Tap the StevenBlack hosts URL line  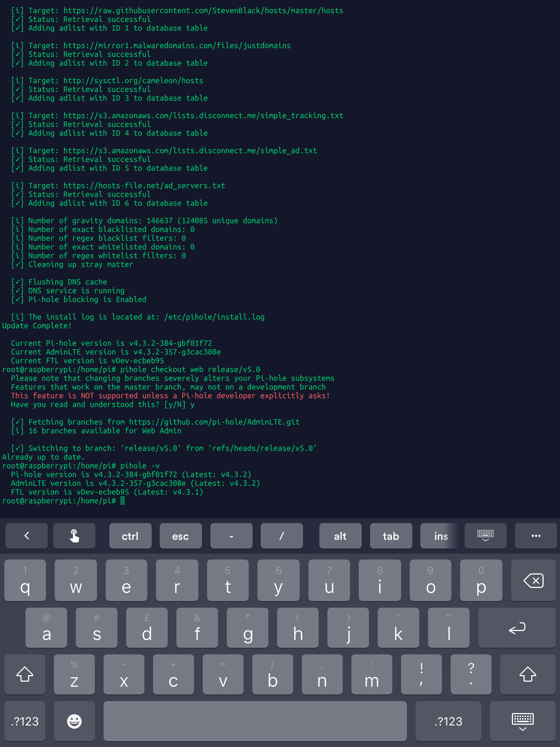[177, 11]
